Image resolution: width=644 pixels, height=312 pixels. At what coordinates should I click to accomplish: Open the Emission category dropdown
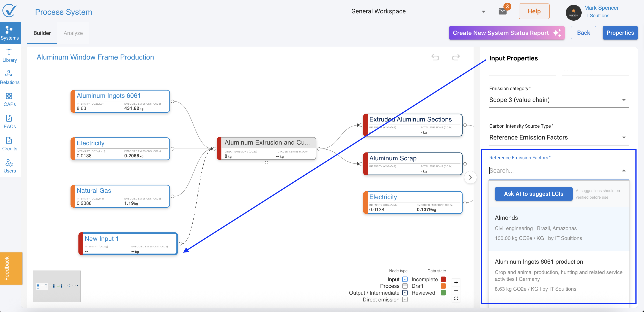click(559, 100)
